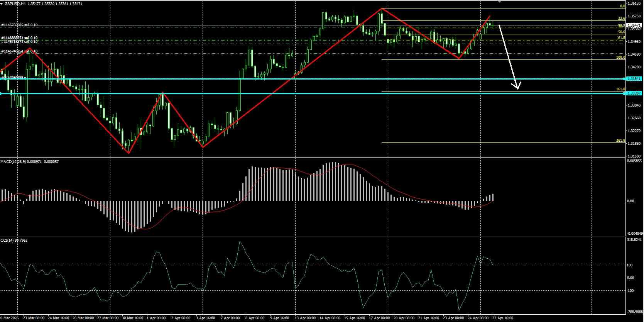Click the 1.32660 price scale value
644x322 pixels.
click(634, 118)
